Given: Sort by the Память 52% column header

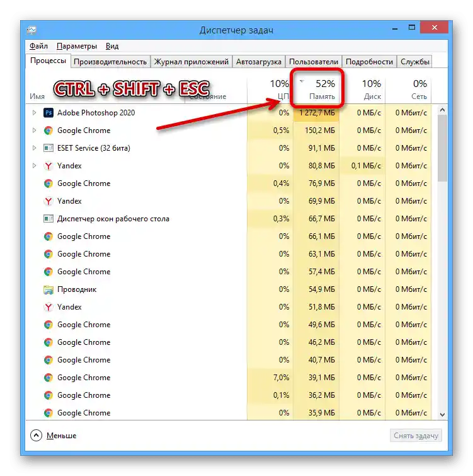Looking at the screenshot, I should point(317,90).
